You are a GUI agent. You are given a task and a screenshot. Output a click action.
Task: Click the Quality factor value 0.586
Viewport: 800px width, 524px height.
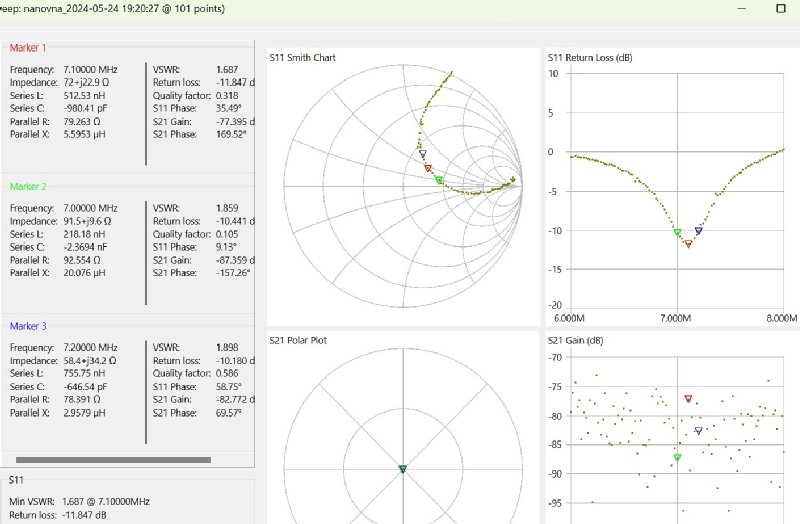point(227,373)
